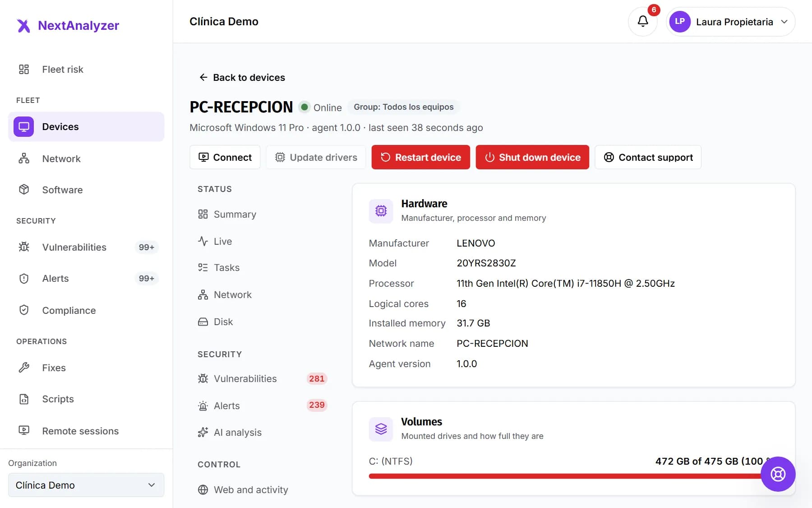Open the notifications bell

coord(643,21)
